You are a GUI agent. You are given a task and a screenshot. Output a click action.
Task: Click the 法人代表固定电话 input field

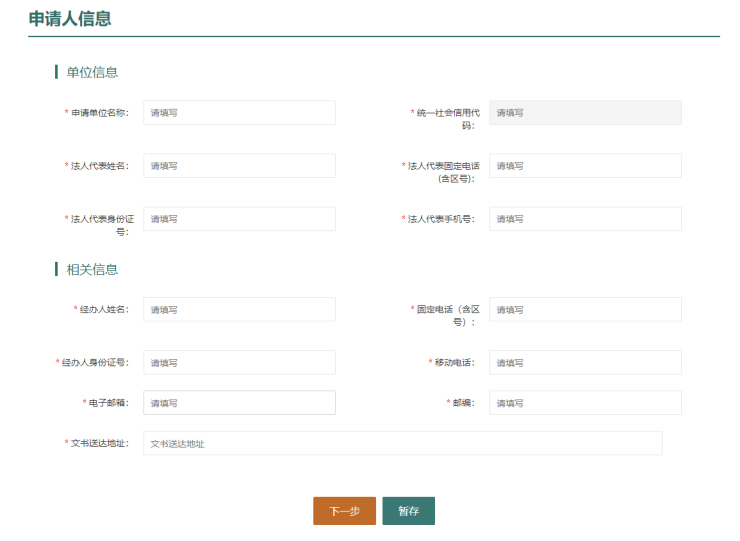(585, 166)
